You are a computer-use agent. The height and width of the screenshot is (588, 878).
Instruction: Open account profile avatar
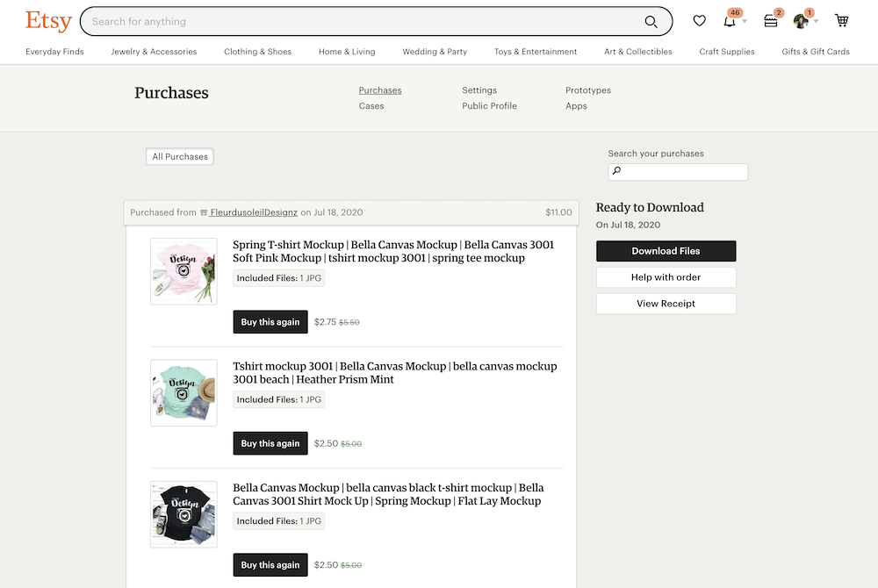(801, 21)
